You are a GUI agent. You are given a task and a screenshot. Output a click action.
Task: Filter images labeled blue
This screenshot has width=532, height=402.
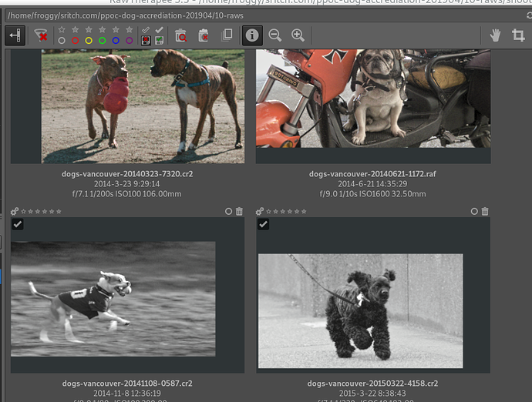click(116, 41)
